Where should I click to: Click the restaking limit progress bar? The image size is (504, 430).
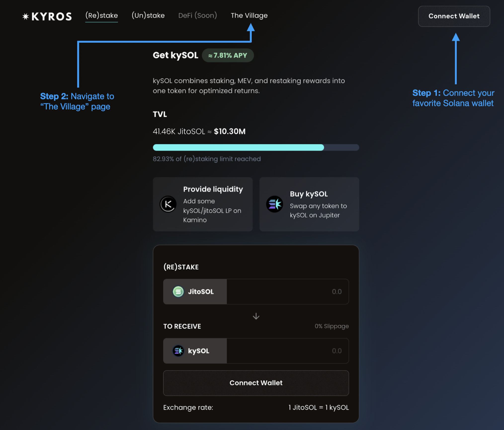(256, 147)
